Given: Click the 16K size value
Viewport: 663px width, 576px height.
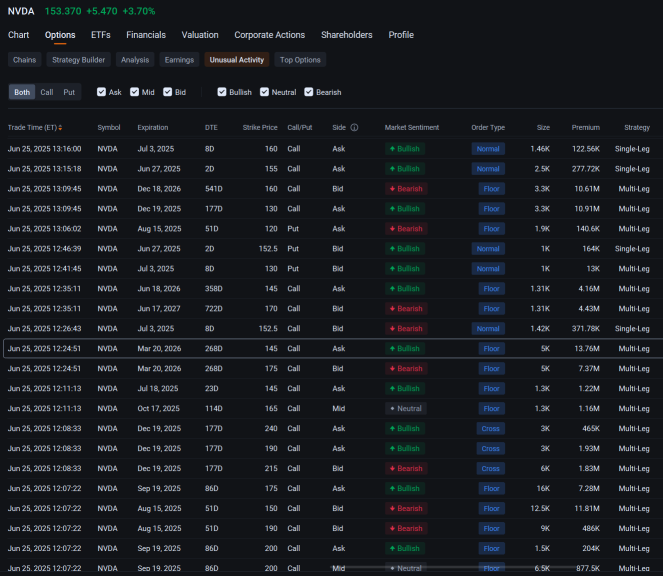Looking at the screenshot, I should 543,488.
